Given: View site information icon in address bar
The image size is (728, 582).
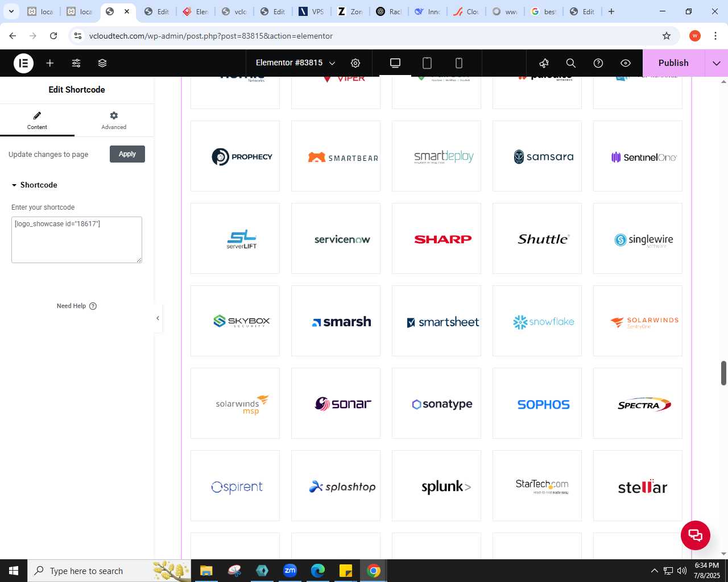Looking at the screenshot, I should tap(78, 36).
